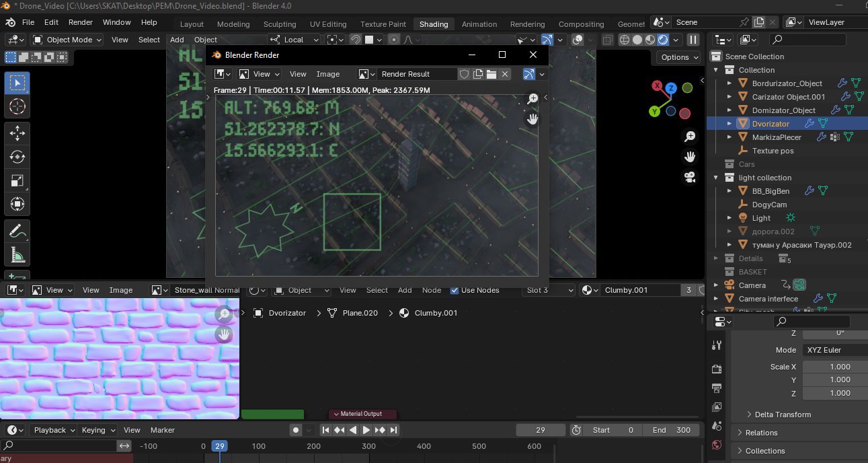
Task: Select the Move tool
Action: [x=17, y=134]
